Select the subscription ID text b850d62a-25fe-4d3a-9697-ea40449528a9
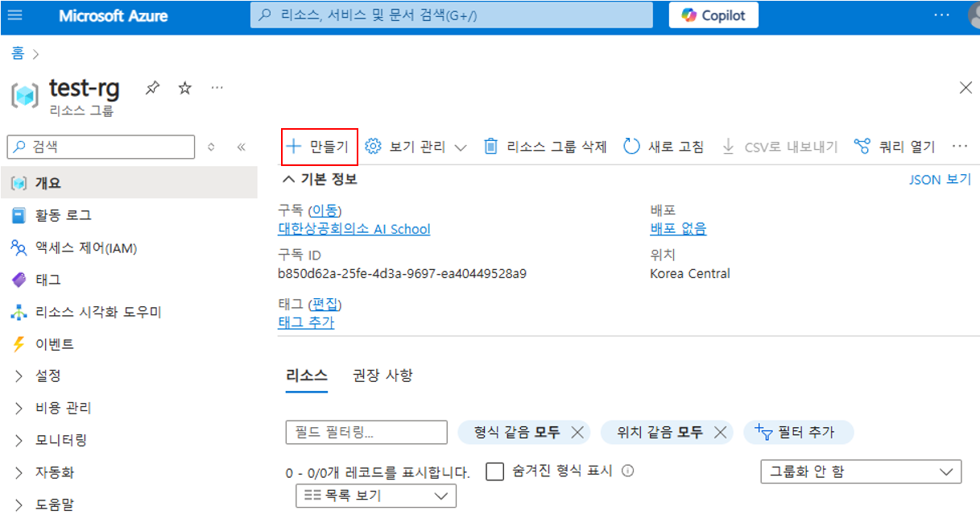This screenshot has width=980, height=519. coord(402,274)
